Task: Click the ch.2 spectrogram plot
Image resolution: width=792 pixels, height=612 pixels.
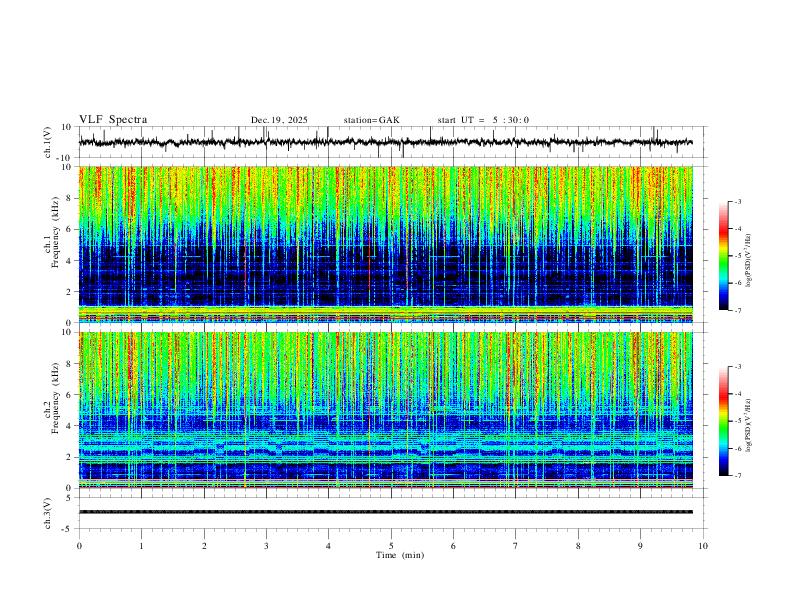Action: point(386,410)
